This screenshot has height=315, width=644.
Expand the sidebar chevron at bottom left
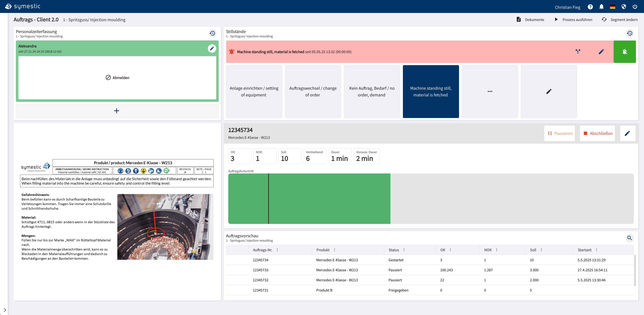point(5,310)
